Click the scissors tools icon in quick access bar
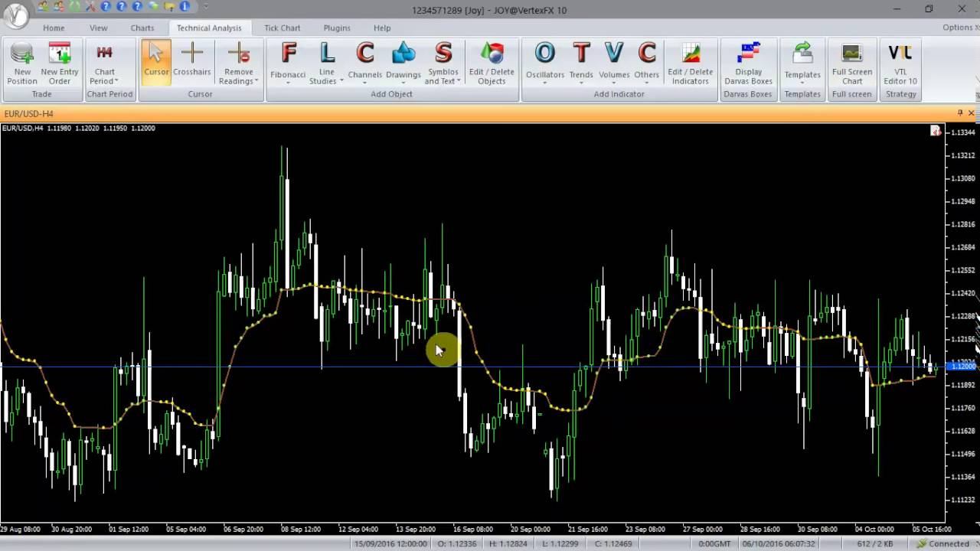This screenshot has height=551, width=980. pos(91,7)
